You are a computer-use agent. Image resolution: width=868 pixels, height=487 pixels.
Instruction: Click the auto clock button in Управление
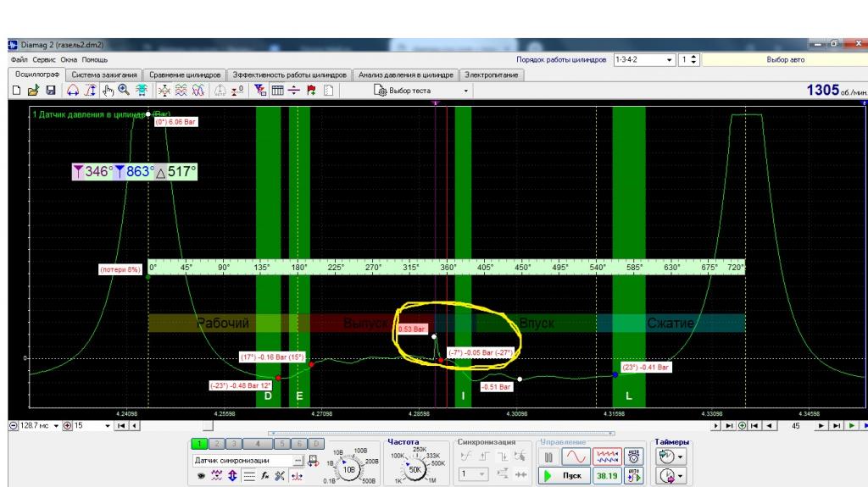[634, 457]
